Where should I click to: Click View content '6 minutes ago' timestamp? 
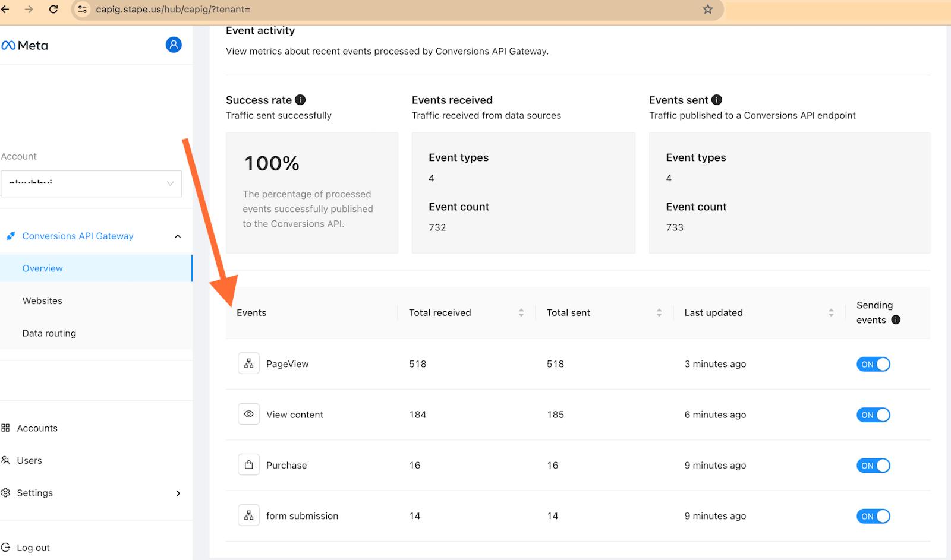pos(715,415)
